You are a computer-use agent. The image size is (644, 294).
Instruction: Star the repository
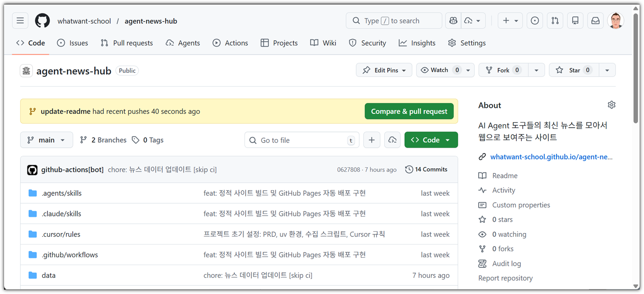click(x=574, y=70)
